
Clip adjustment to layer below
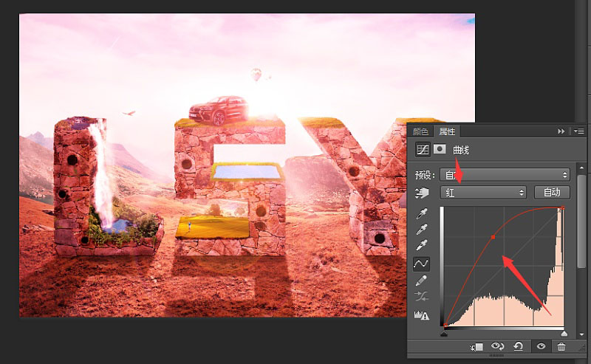(476, 347)
